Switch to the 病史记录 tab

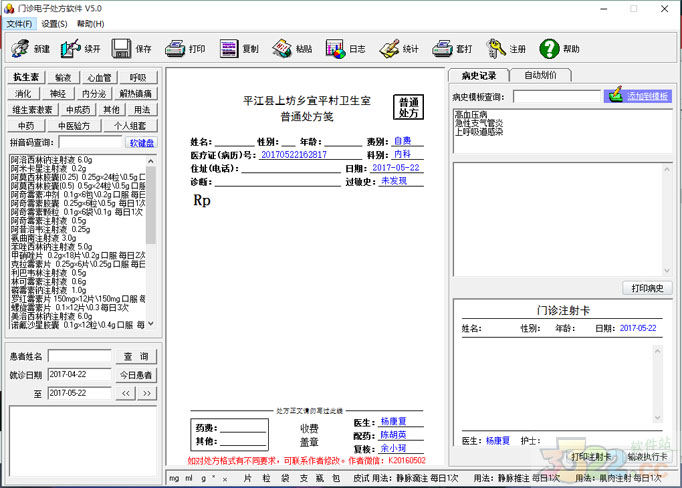click(x=478, y=76)
